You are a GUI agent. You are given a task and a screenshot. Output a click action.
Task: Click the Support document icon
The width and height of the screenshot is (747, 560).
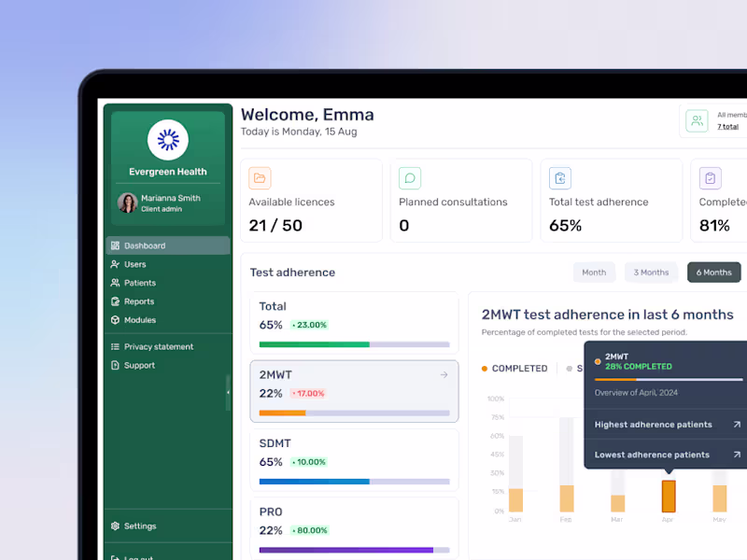115,365
